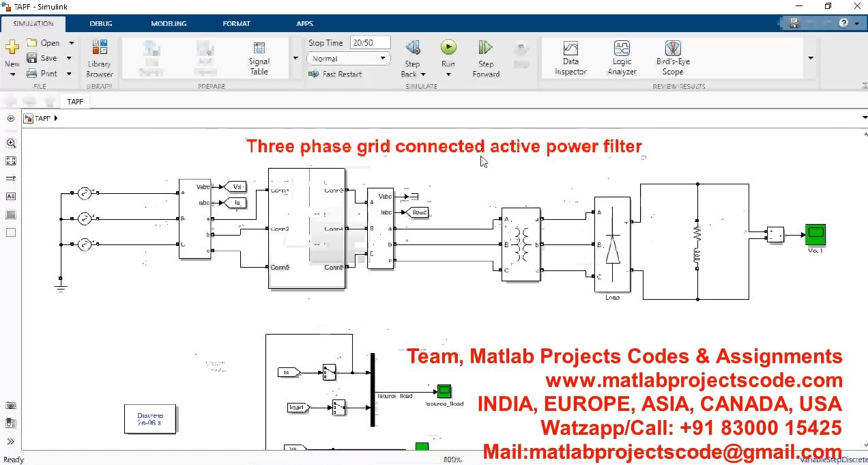
Task: Open the Help dropdown arrow at top right
Action: click(856, 23)
